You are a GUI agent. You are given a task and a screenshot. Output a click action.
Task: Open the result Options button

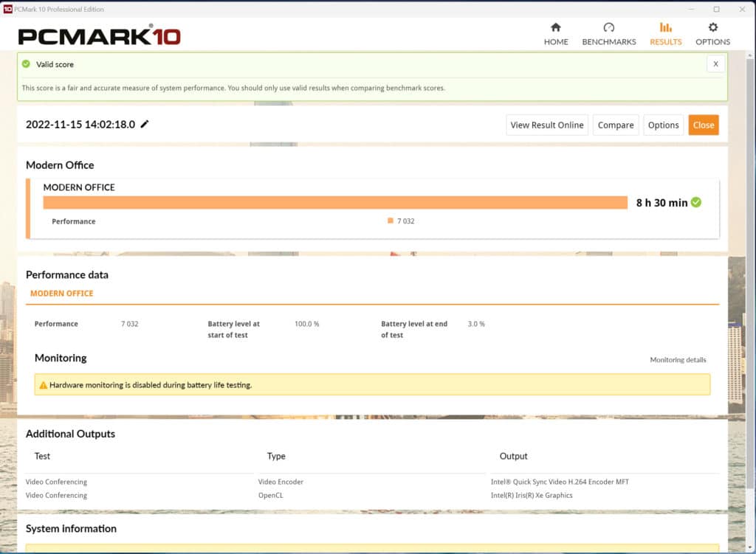[x=663, y=125]
